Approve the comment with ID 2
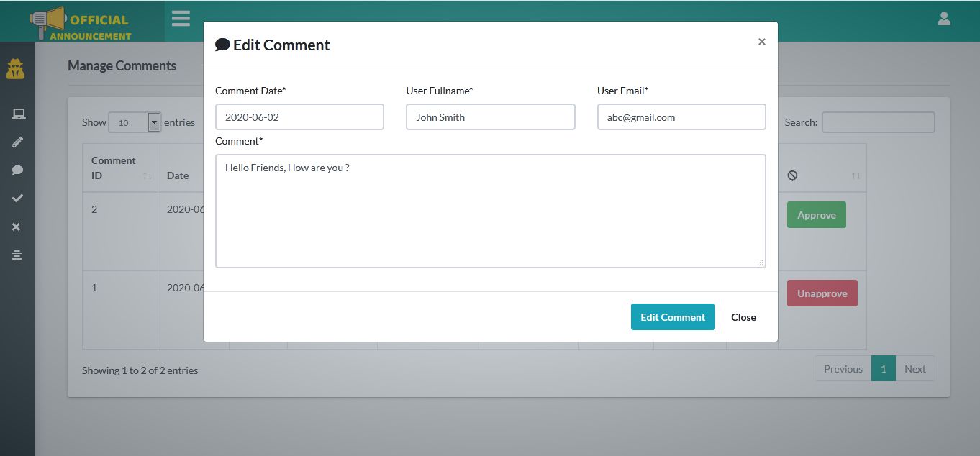This screenshot has width=980, height=456. [x=816, y=214]
